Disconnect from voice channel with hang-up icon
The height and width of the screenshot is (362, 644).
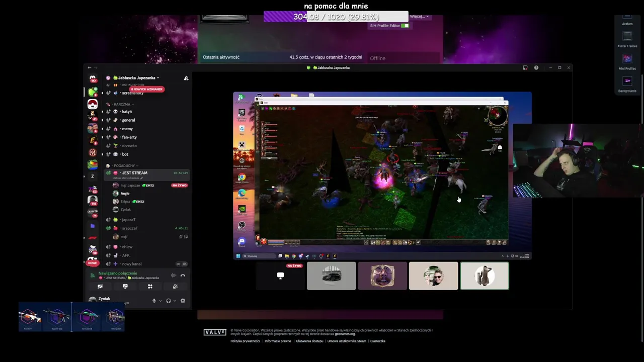183,275
